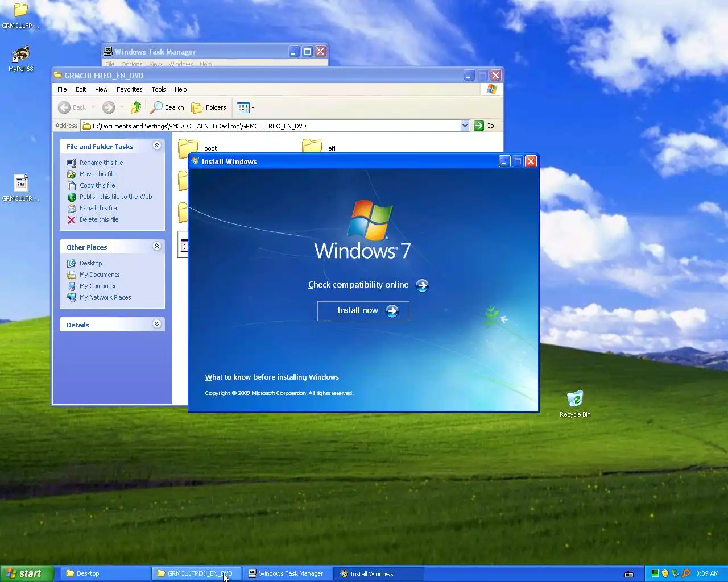
Task: Click the red X Delete icon
Action: 72,219
